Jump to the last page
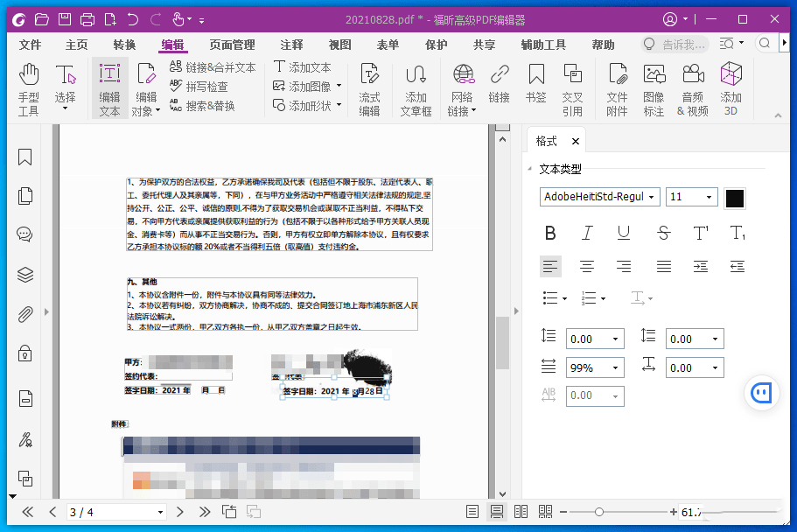The height and width of the screenshot is (532, 797). (205, 512)
